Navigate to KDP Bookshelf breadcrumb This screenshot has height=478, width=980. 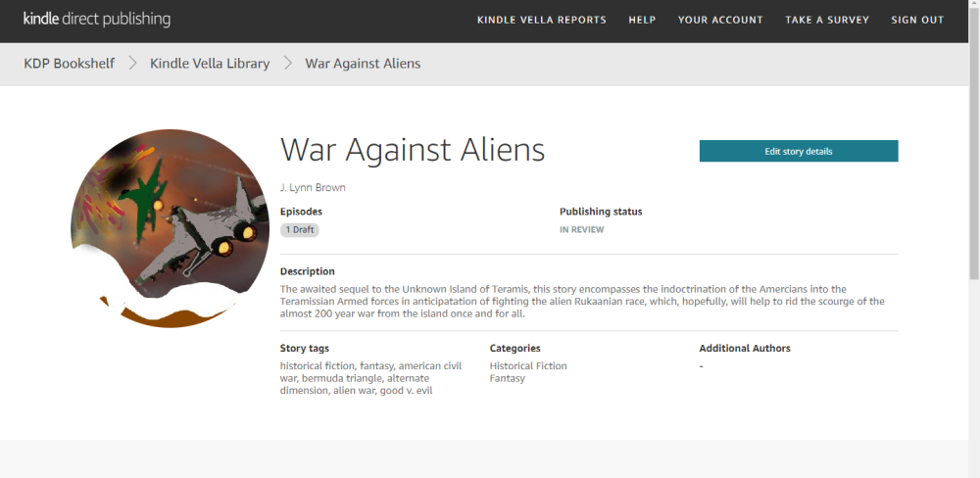(x=70, y=64)
